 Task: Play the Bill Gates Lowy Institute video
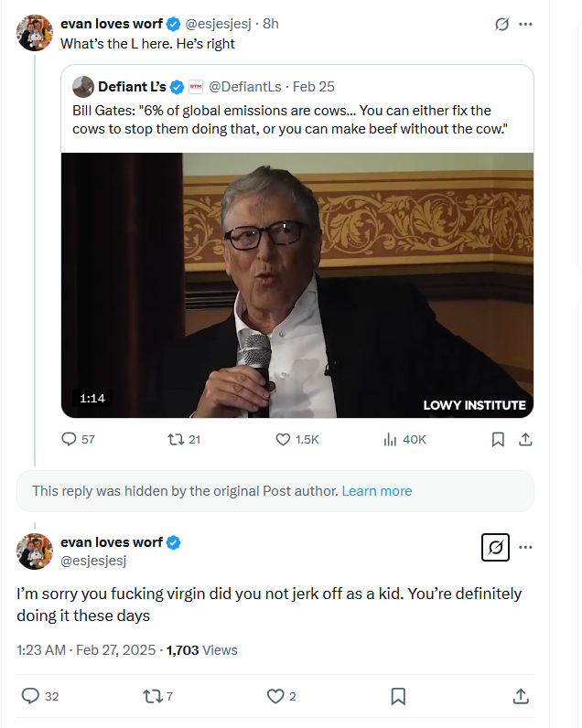tap(297, 285)
